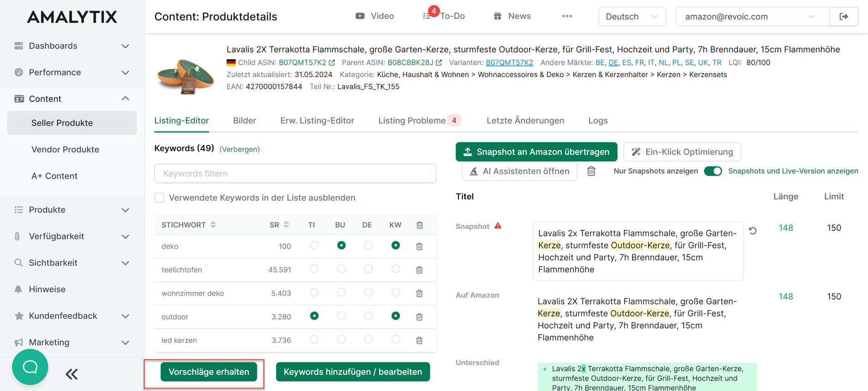Open the Logs tab
Image resolution: width=868 pixels, height=391 pixels.
(598, 120)
